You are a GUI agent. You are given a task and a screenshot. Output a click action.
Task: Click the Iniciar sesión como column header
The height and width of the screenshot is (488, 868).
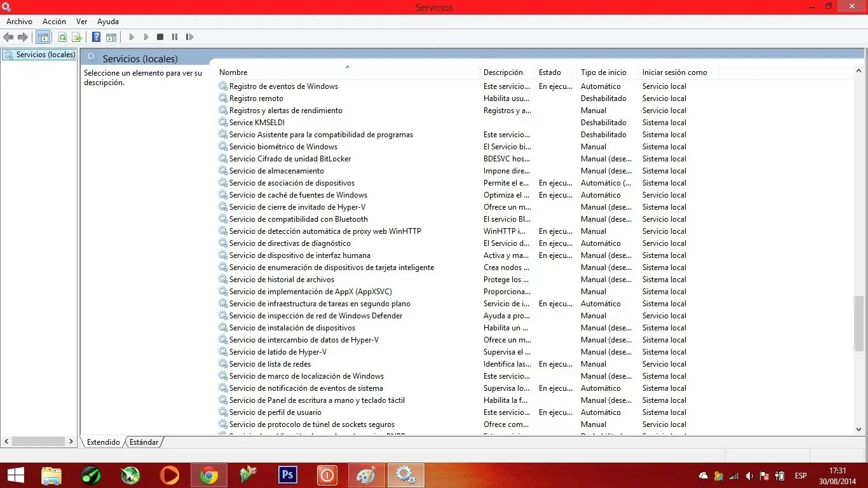pyautogui.click(x=679, y=72)
